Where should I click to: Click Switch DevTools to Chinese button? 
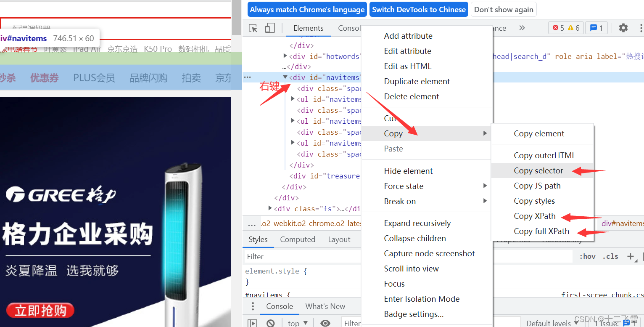pyautogui.click(x=419, y=10)
